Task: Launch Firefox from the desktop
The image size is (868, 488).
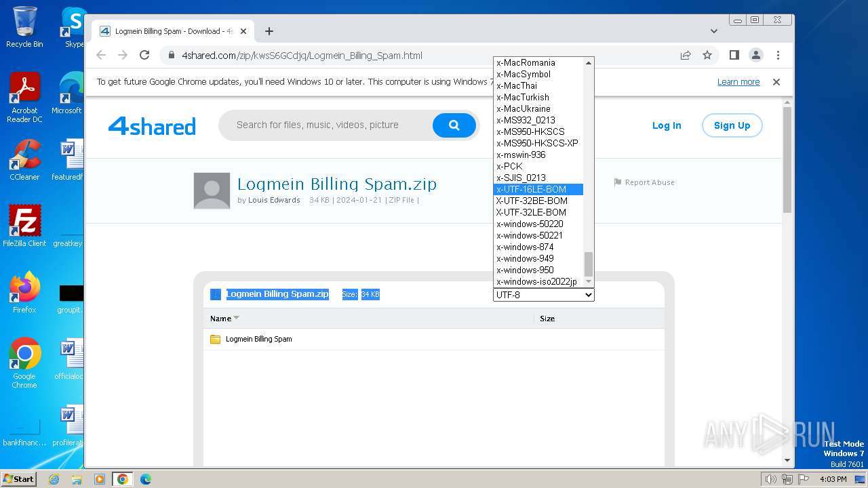Action: 24,293
